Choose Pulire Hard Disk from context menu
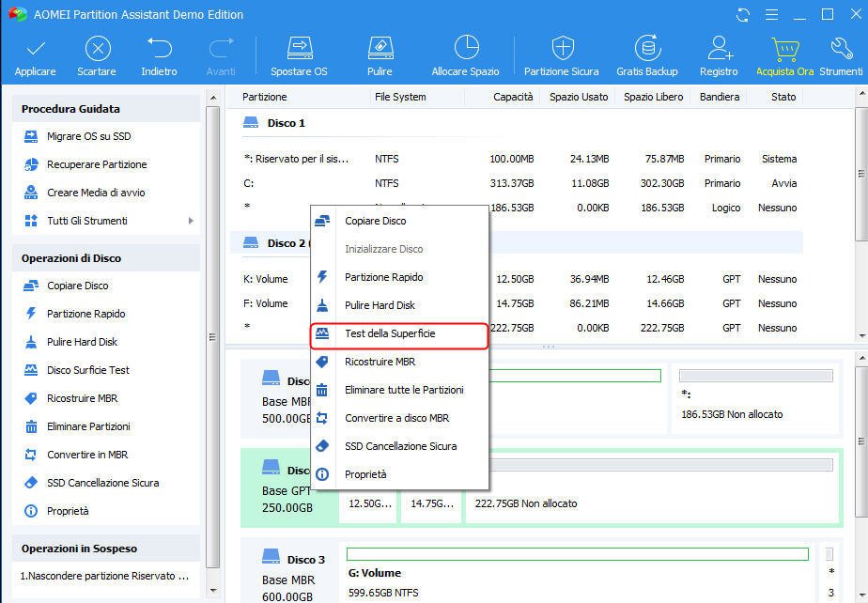This screenshot has height=603, width=868. pos(399,305)
